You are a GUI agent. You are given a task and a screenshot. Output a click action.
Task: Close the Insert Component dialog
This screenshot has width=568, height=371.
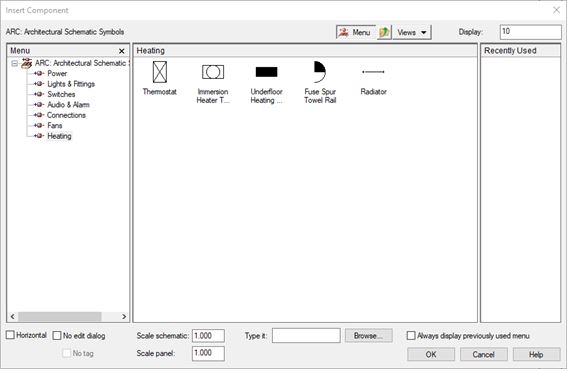coord(556,10)
